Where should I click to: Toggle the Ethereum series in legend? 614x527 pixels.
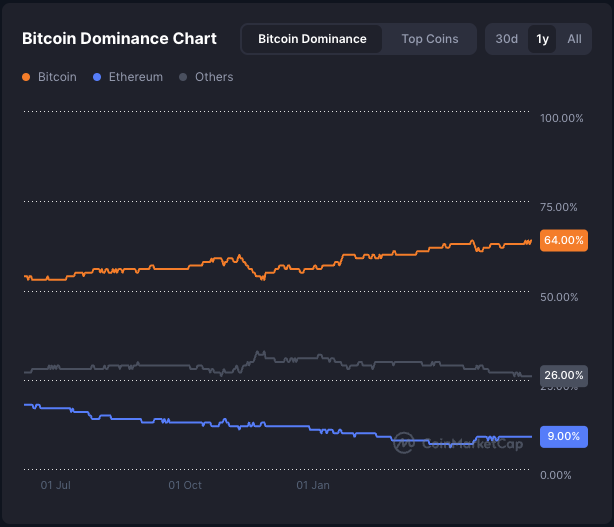(x=127, y=77)
